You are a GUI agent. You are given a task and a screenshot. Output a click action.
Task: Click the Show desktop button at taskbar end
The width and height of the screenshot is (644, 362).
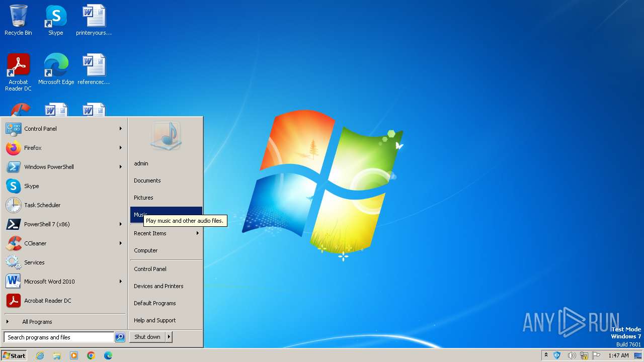coord(638,355)
